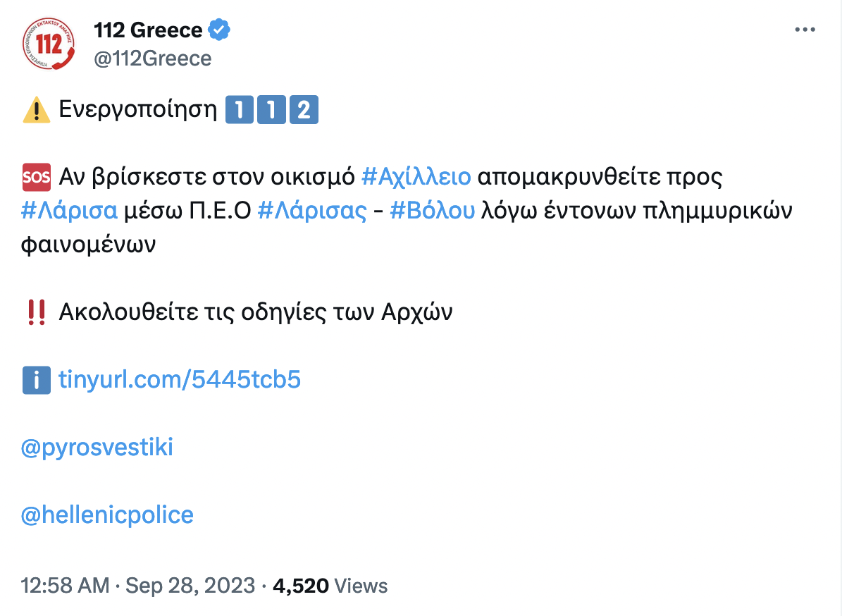
Task: Click the red double exclamation emoji
Action: tap(36, 312)
